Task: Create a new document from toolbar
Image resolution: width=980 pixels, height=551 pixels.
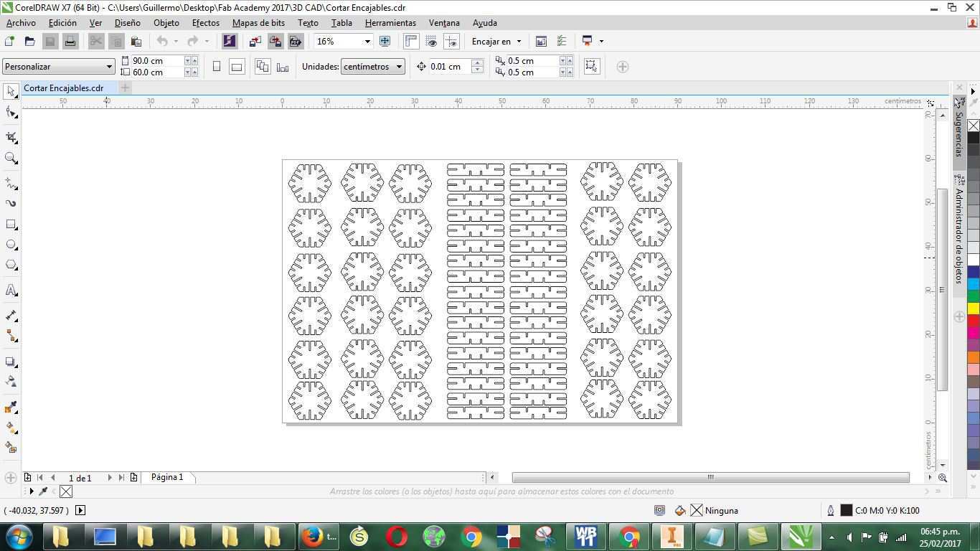Action: click(x=9, y=42)
